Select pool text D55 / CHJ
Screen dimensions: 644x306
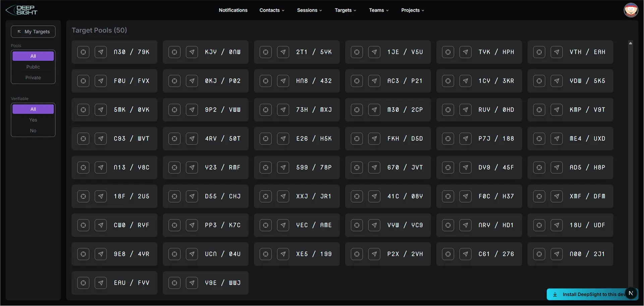tap(223, 196)
